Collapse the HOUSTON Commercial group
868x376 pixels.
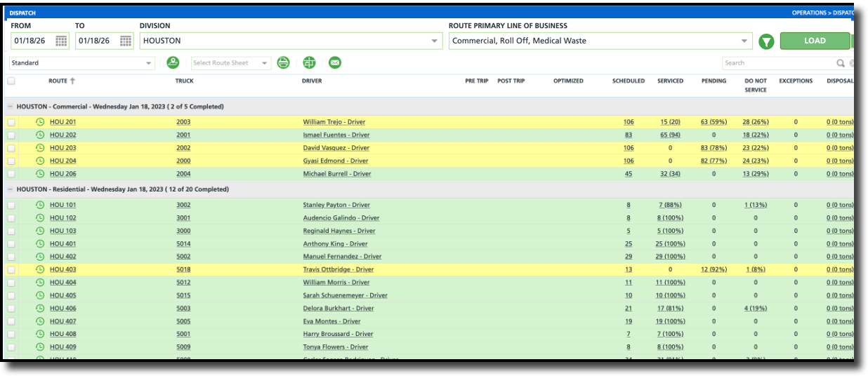10,107
